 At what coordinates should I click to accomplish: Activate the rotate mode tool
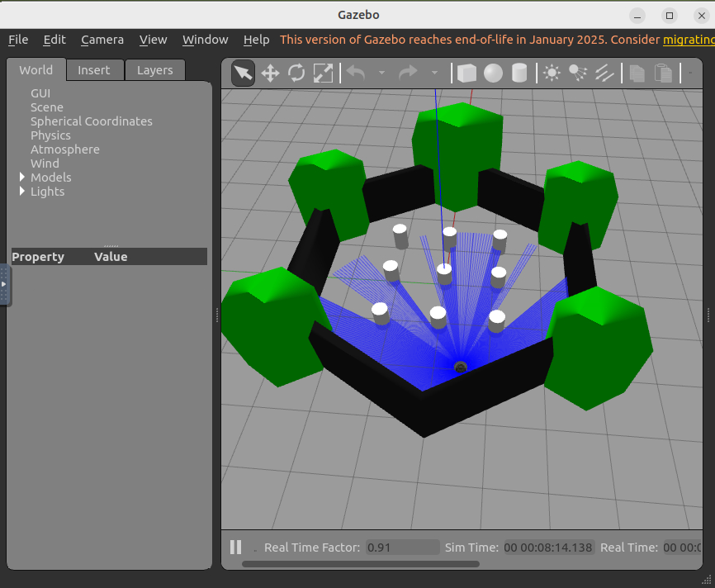click(x=296, y=73)
